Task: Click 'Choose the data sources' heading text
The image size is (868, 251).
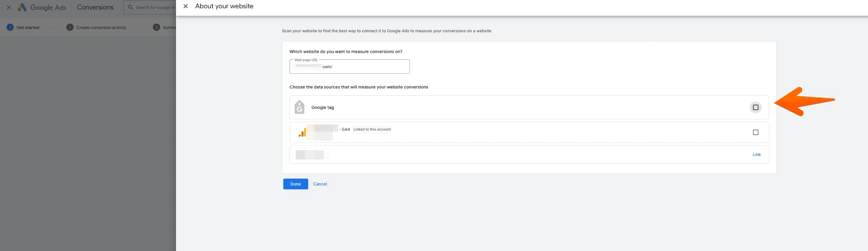Action: [359, 87]
